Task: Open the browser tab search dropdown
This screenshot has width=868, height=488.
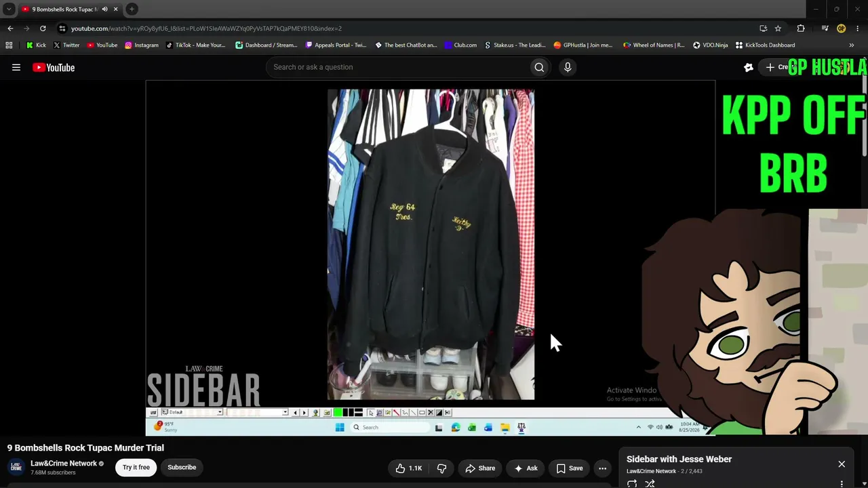Action: 9,9
